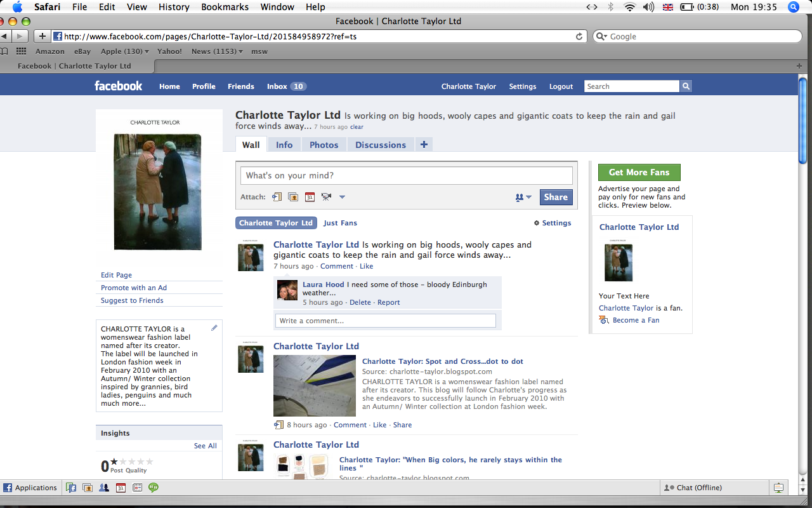This screenshot has height=508, width=812.
Task: Click the Facebook Search field
Action: 632,86
